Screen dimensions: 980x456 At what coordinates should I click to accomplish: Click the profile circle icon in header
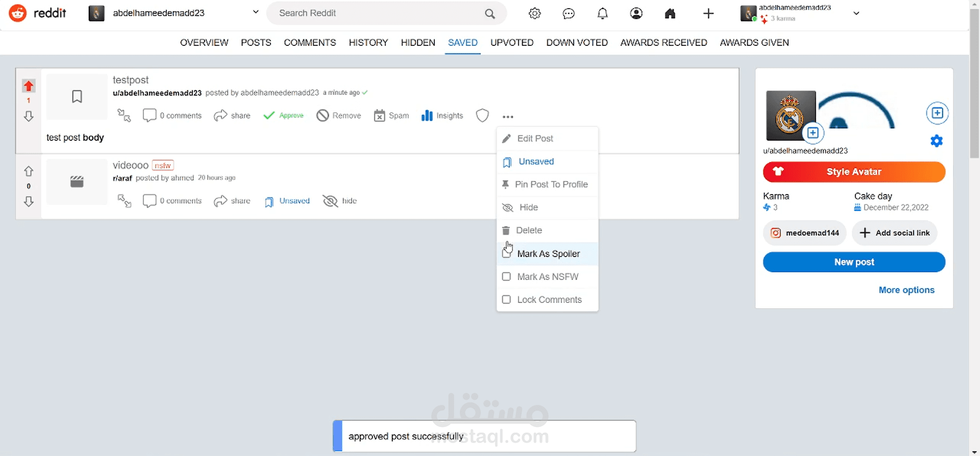pyautogui.click(x=636, y=14)
